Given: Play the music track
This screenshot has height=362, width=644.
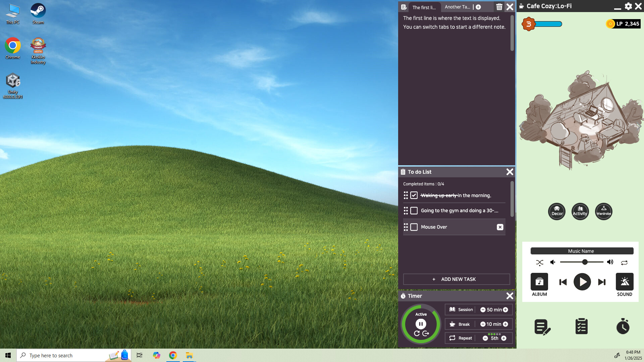Looking at the screenshot, I should click(582, 282).
